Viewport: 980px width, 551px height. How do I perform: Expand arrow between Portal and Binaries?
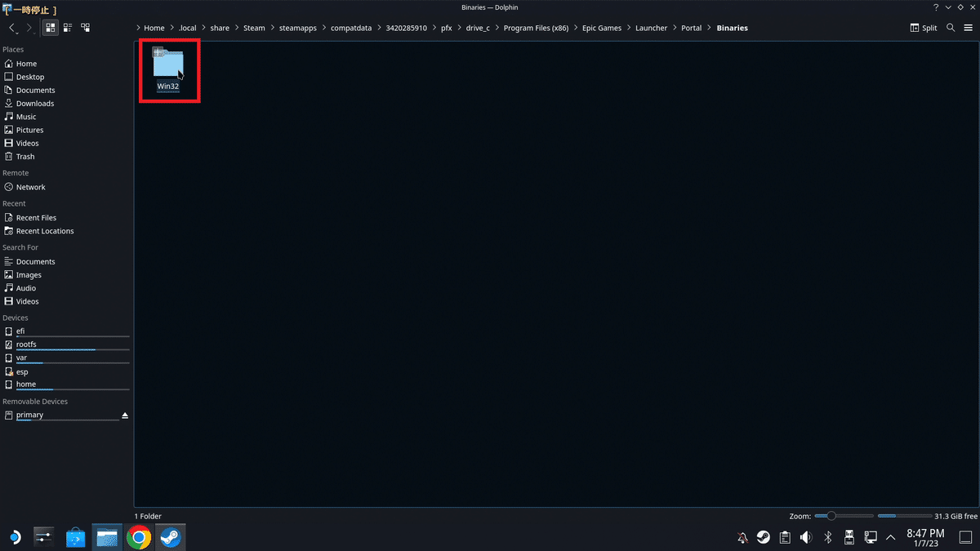pos(709,28)
